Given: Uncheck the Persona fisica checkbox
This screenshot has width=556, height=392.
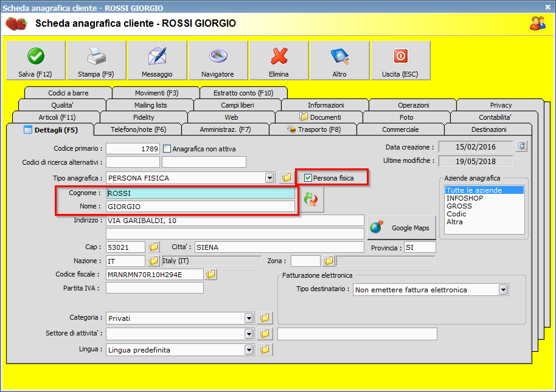Looking at the screenshot, I should [x=308, y=177].
